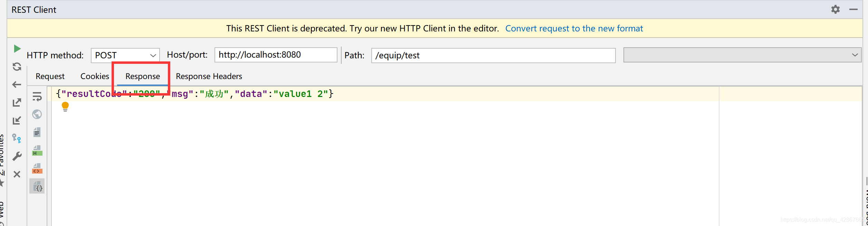Click the X close icon in sidebar
This screenshot has width=868, height=226.
pyautogui.click(x=17, y=174)
